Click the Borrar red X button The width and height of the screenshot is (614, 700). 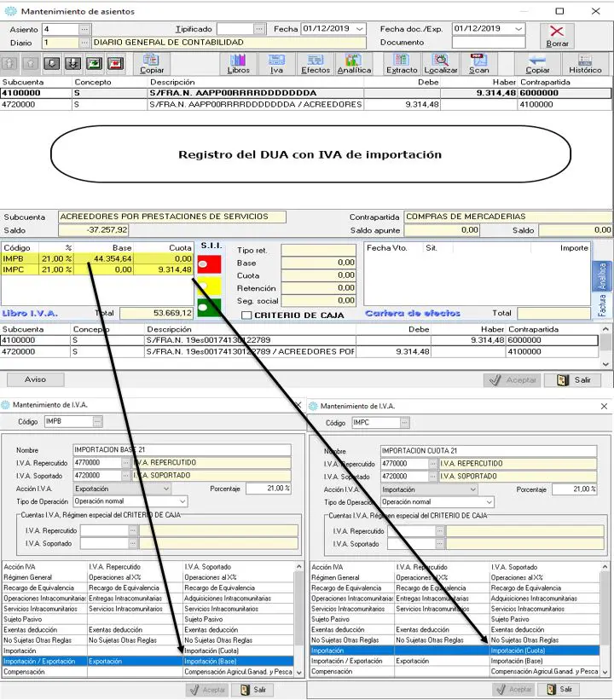coord(557,36)
